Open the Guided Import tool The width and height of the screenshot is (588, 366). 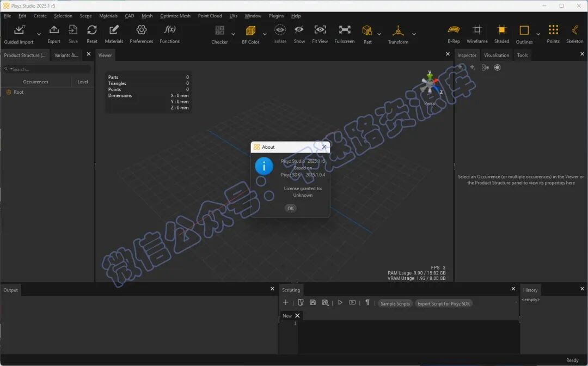19,34
